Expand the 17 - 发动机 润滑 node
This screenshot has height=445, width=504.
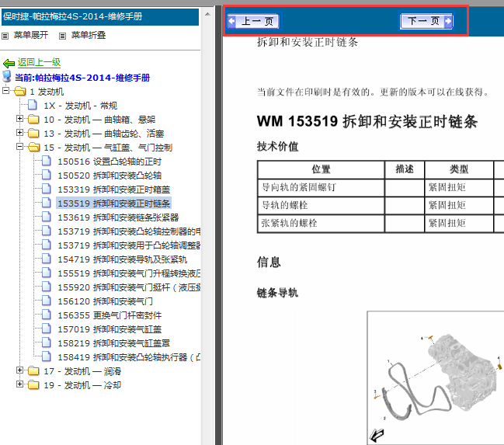coord(19,370)
